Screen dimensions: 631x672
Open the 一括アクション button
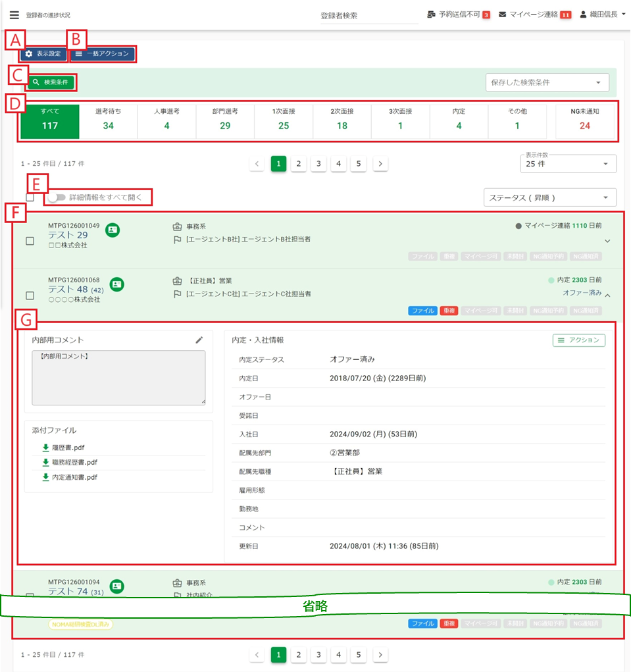coord(103,53)
